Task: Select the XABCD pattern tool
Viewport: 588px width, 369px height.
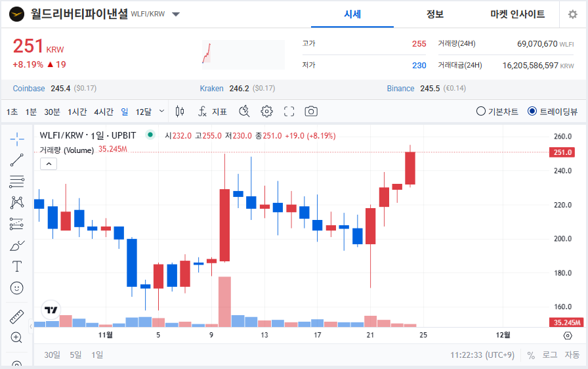Action: point(17,202)
